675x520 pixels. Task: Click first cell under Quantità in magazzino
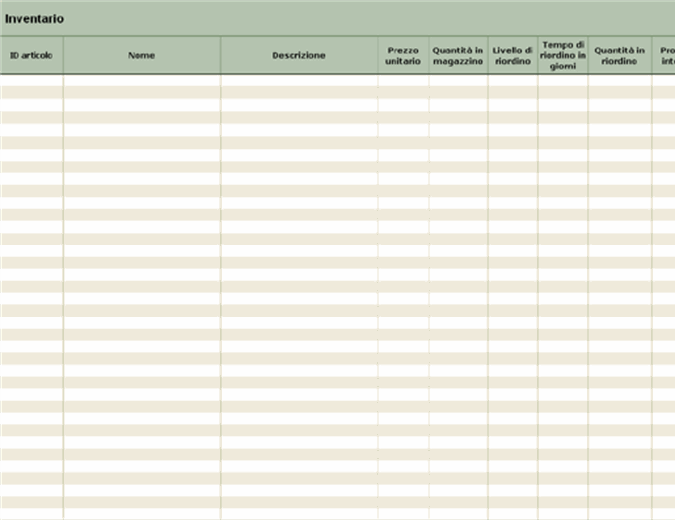coord(458,80)
